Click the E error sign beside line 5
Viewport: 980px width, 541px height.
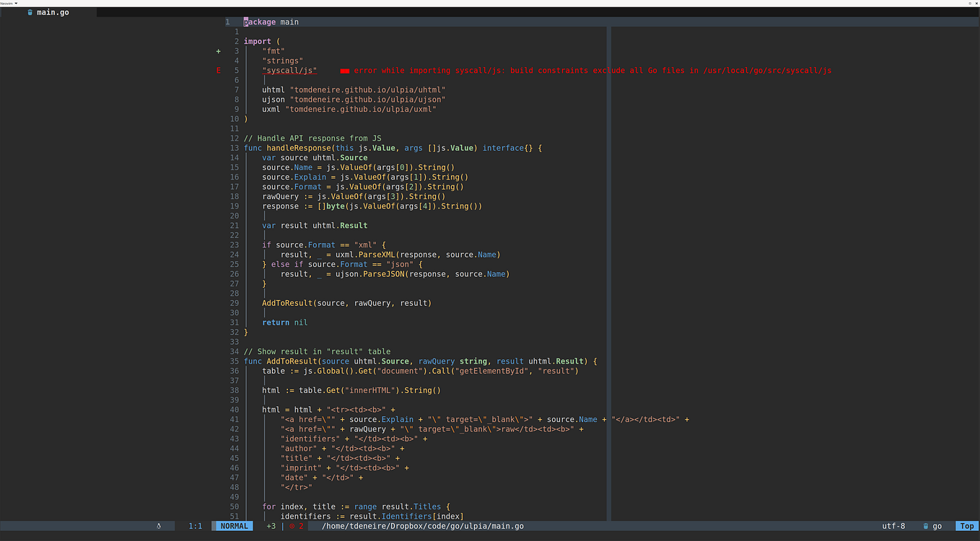(218, 70)
